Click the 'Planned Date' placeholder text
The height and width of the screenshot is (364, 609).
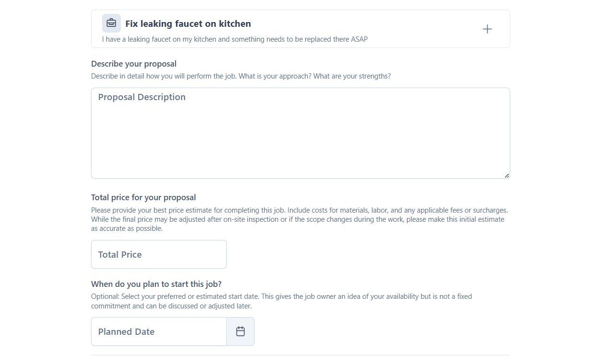click(126, 332)
